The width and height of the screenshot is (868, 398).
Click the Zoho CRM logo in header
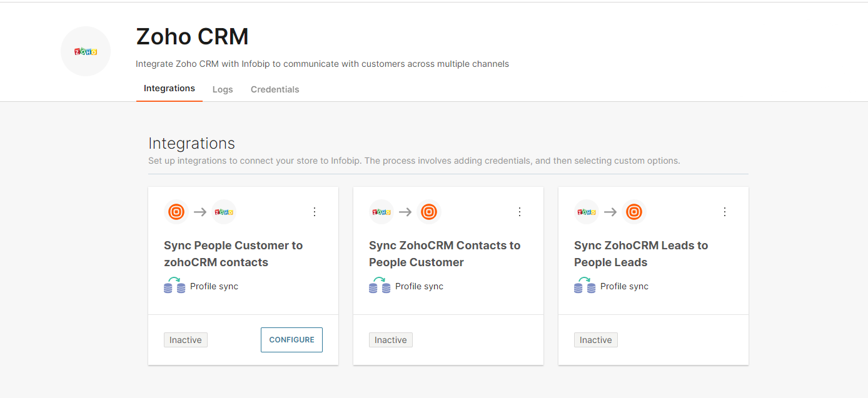tap(86, 51)
